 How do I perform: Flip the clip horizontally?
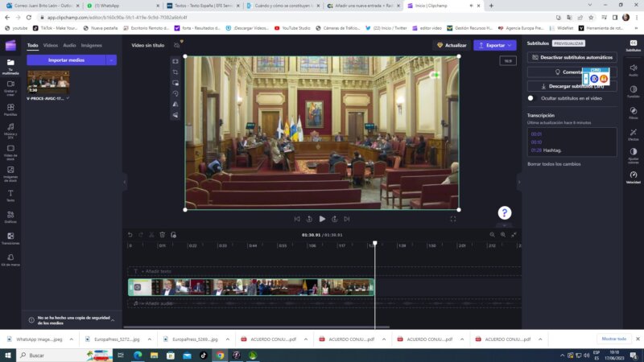click(175, 105)
